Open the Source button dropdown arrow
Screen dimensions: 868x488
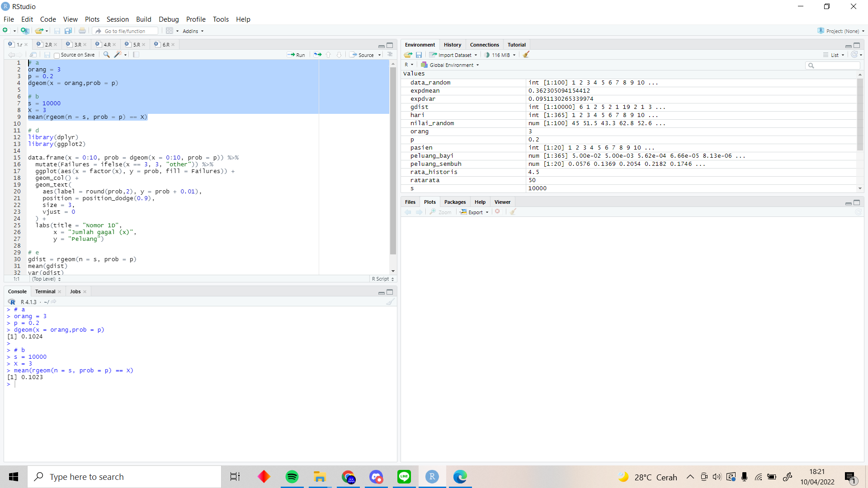(x=380, y=55)
